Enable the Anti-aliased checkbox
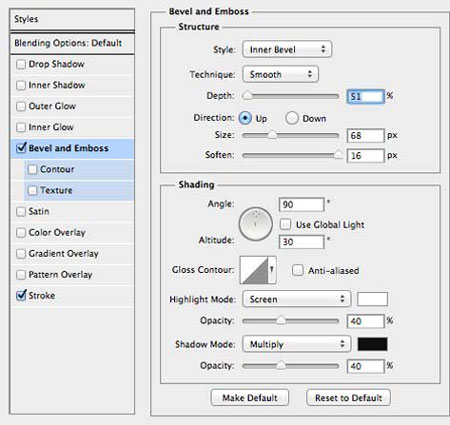Screen dimensions: 450x425 click(297, 270)
